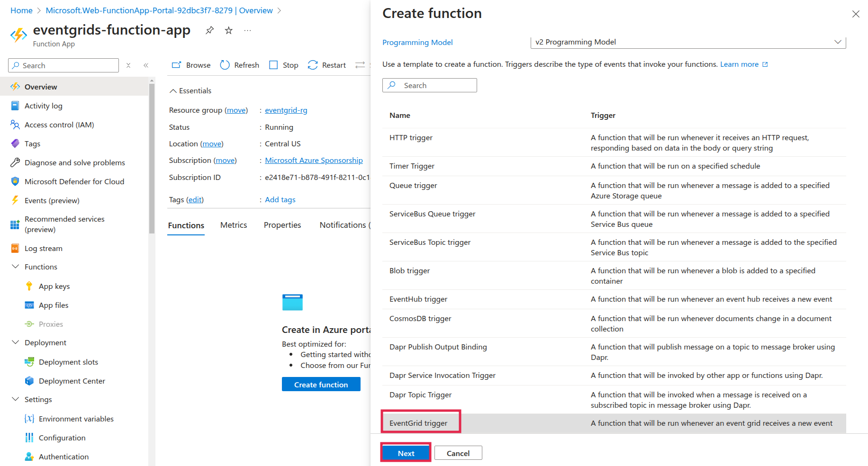Open Access control (IAM) page
Image resolution: width=868 pixels, height=466 pixels.
pos(59,125)
